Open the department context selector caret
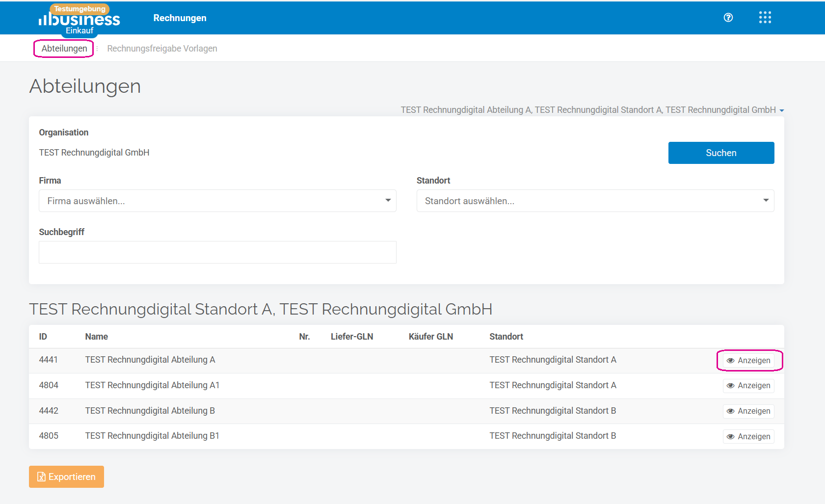This screenshot has width=825, height=504. 782,110
